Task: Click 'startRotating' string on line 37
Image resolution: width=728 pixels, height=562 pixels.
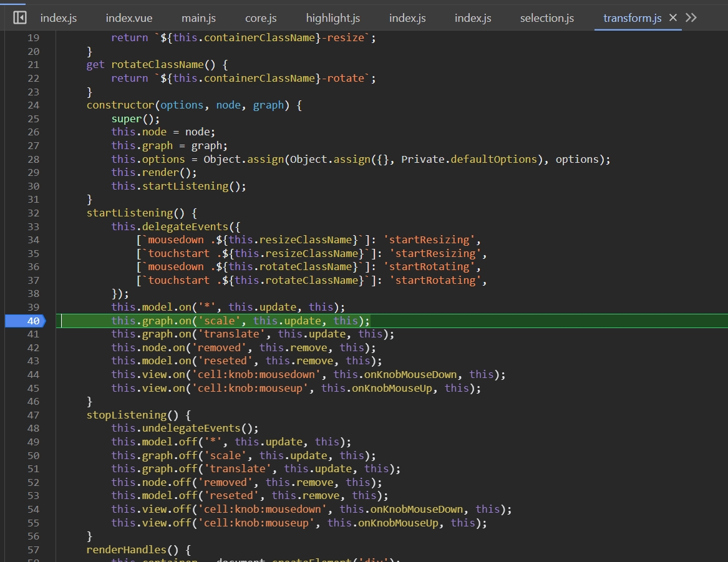Action: pyautogui.click(x=435, y=280)
